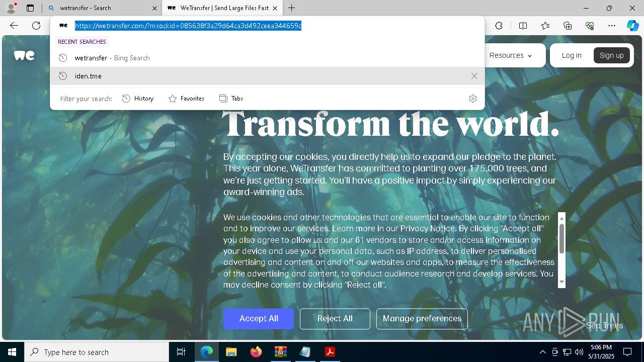Open Task View on taskbar
The width and height of the screenshot is (644, 362).
(181, 352)
